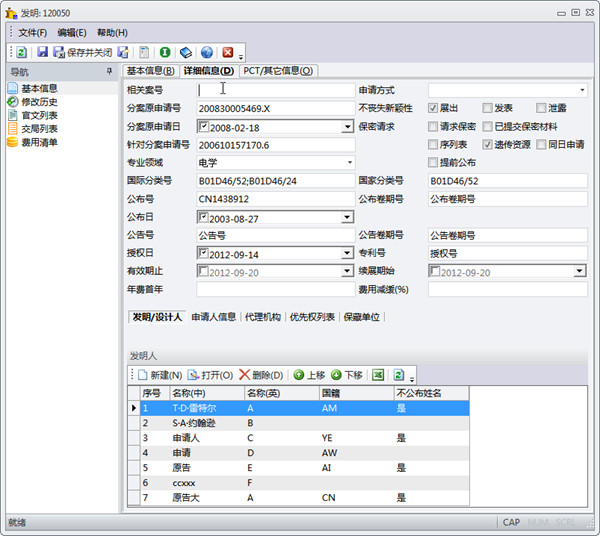The image size is (600, 536).
Task: Select the 申请人信息 sub-tab
Action: coord(214,317)
